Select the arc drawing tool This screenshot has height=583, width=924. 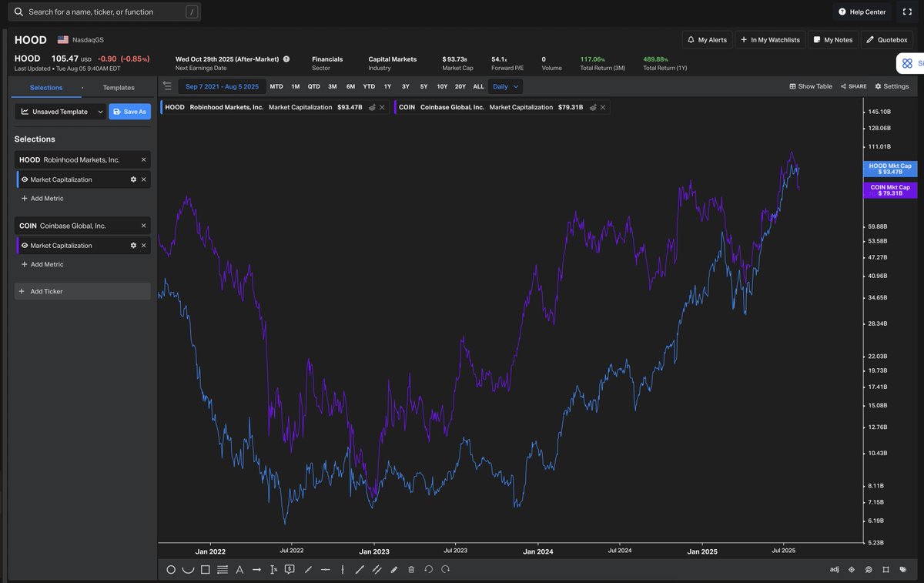[188, 570]
